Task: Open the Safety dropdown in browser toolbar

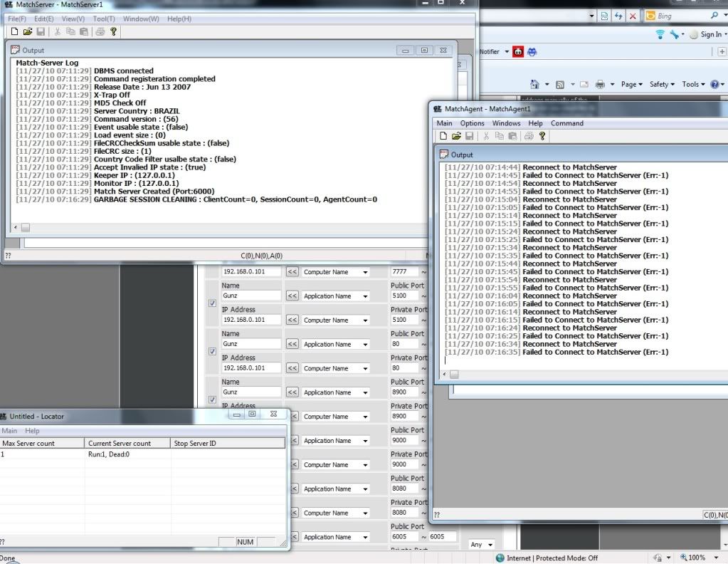Action: [662, 84]
